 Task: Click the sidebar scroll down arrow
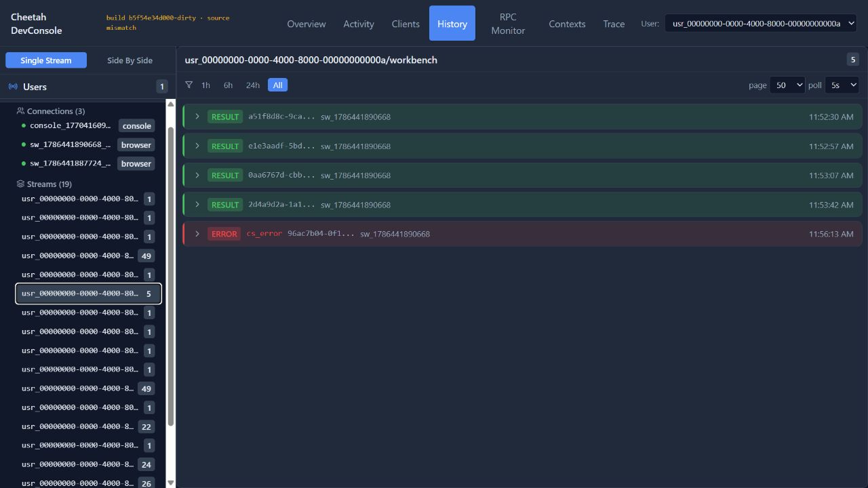coord(171,483)
